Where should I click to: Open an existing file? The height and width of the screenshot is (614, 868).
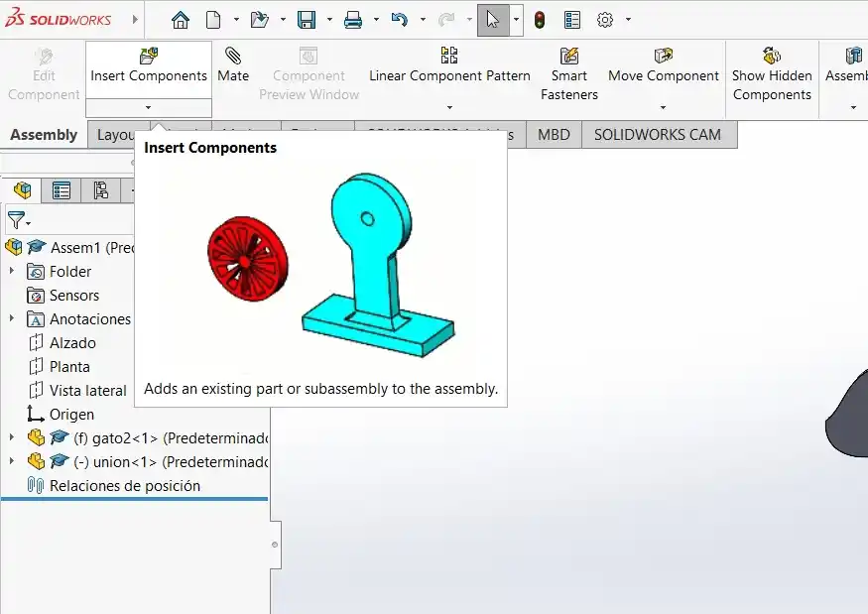tap(259, 20)
